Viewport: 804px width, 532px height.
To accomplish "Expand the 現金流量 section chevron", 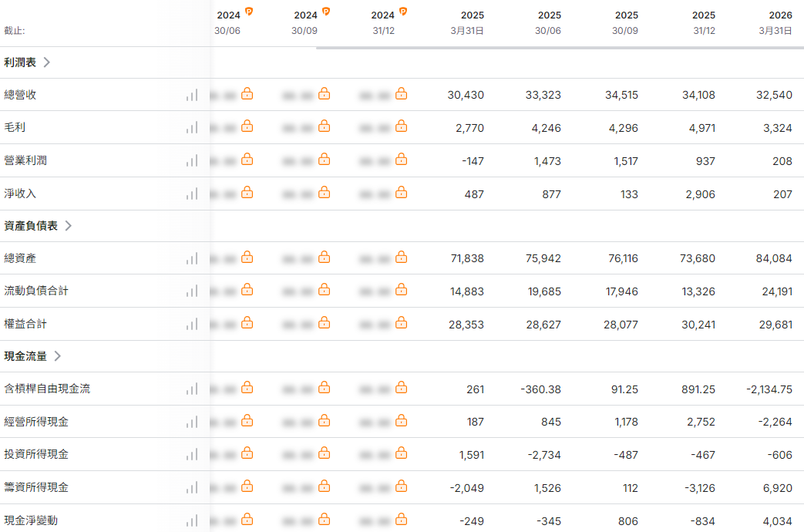I will click(57, 356).
